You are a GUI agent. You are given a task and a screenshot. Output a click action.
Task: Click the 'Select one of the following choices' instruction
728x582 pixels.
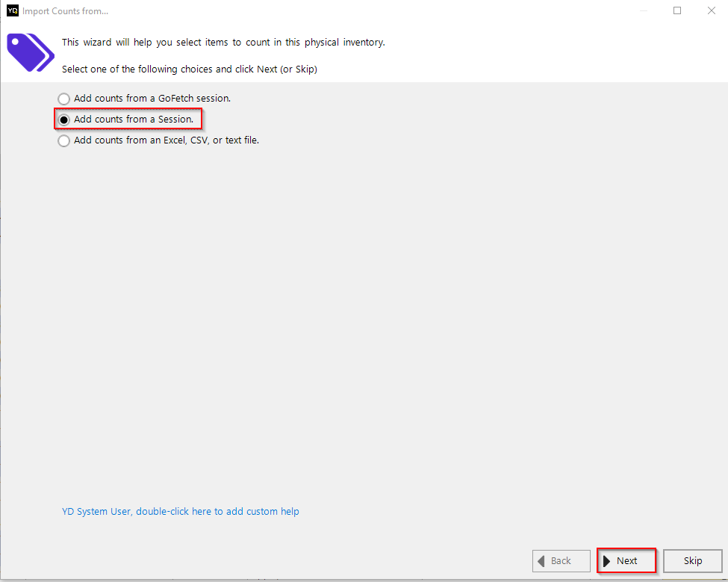189,69
